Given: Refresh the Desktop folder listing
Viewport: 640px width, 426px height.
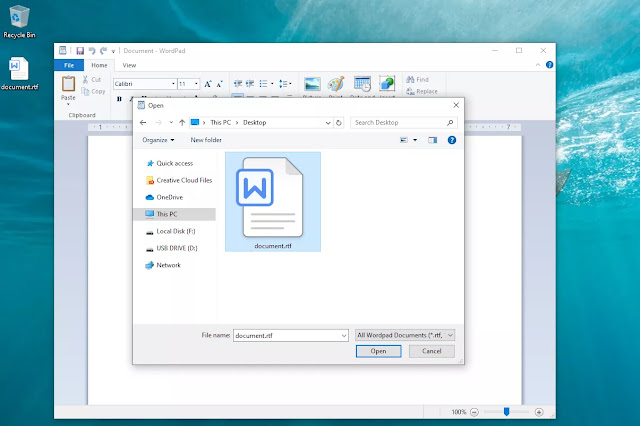Looking at the screenshot, I should [341, 122].
